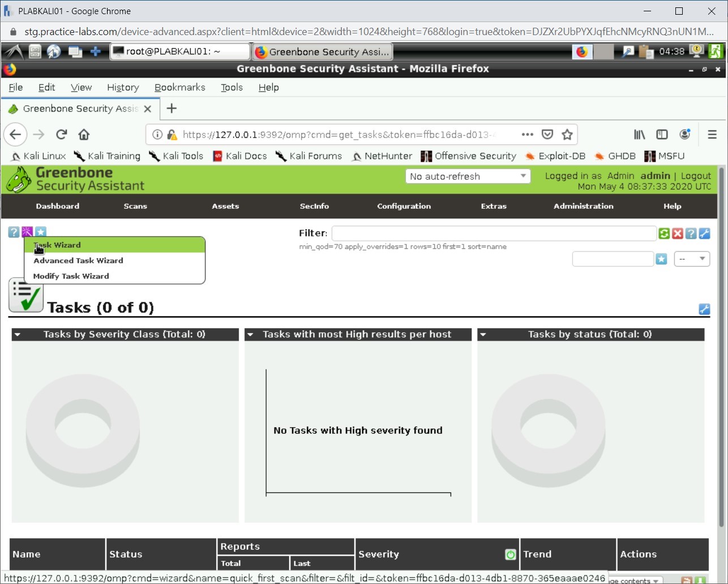Select Advanced Task Wizard menu entry

tap(78, 261)
